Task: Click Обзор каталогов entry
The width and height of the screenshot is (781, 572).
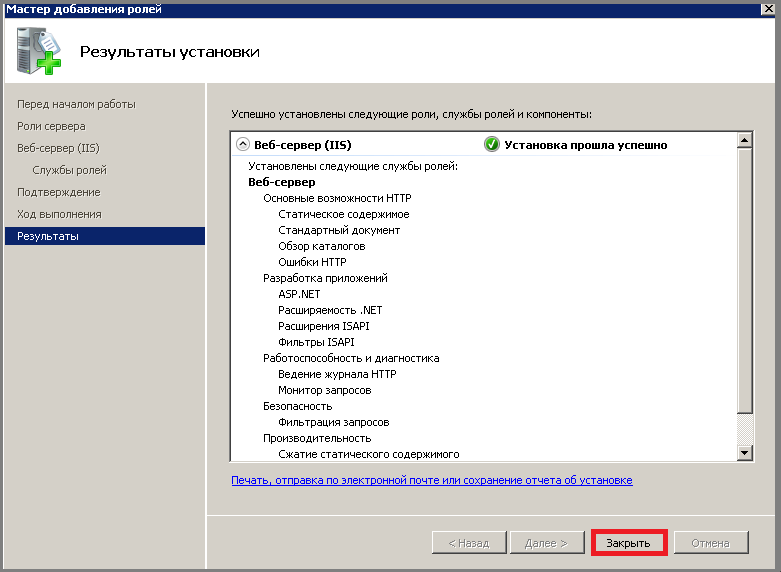Action: (322, 246)
